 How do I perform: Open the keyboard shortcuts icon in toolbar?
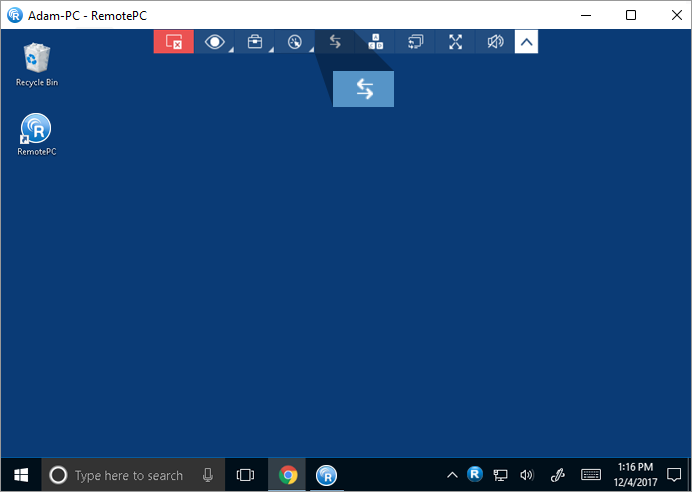click(376, 42)
